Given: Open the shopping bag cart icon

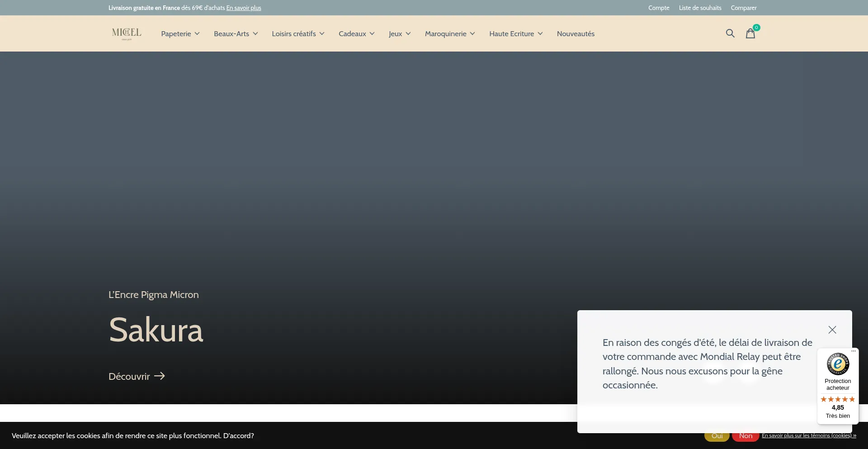Looking at the screenshot, I should click(750, 33).
